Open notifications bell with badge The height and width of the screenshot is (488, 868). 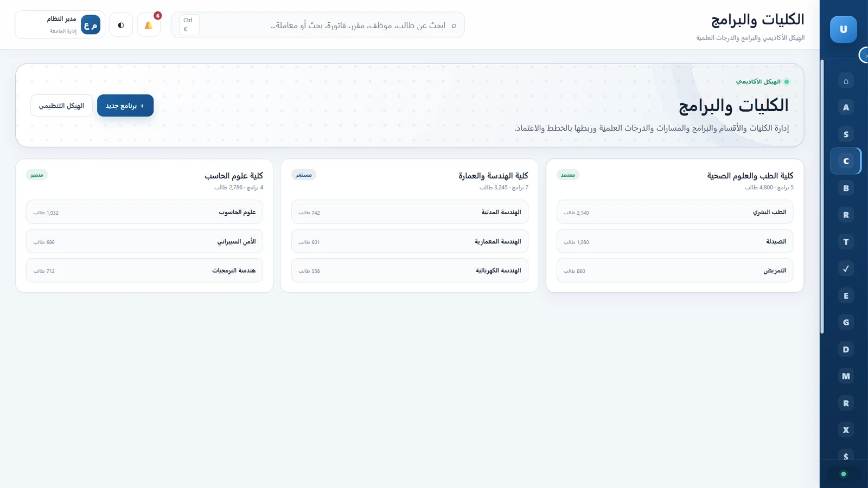click(149, 25)
